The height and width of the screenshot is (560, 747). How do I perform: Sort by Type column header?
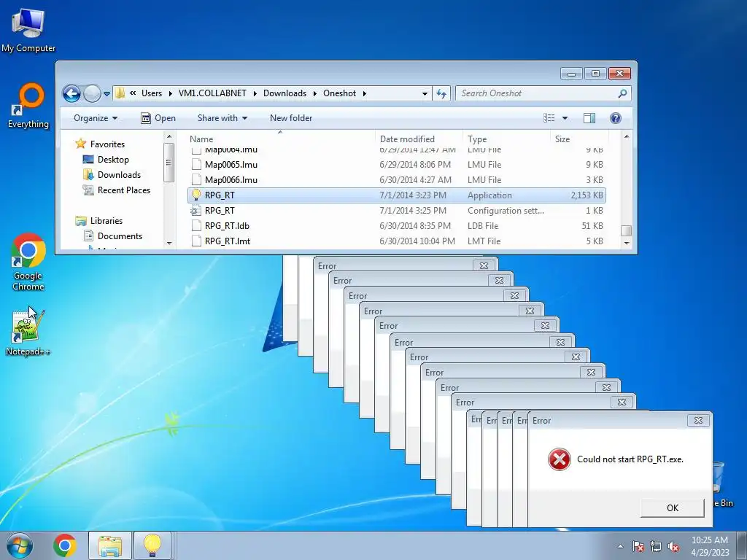(x=506, y=139)
